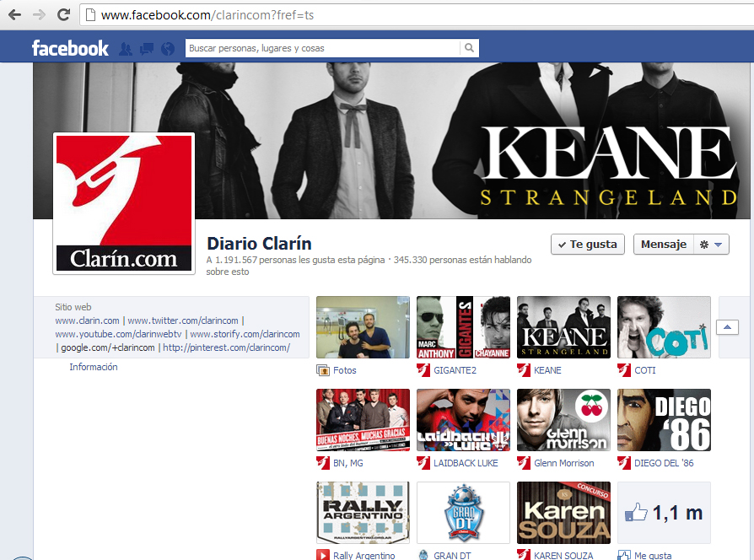Image resolution: width=754 pixels, height=560 pixels.
Task: Click the Clarín icon beside KAREN SOUZA
Action: point(524,555)
